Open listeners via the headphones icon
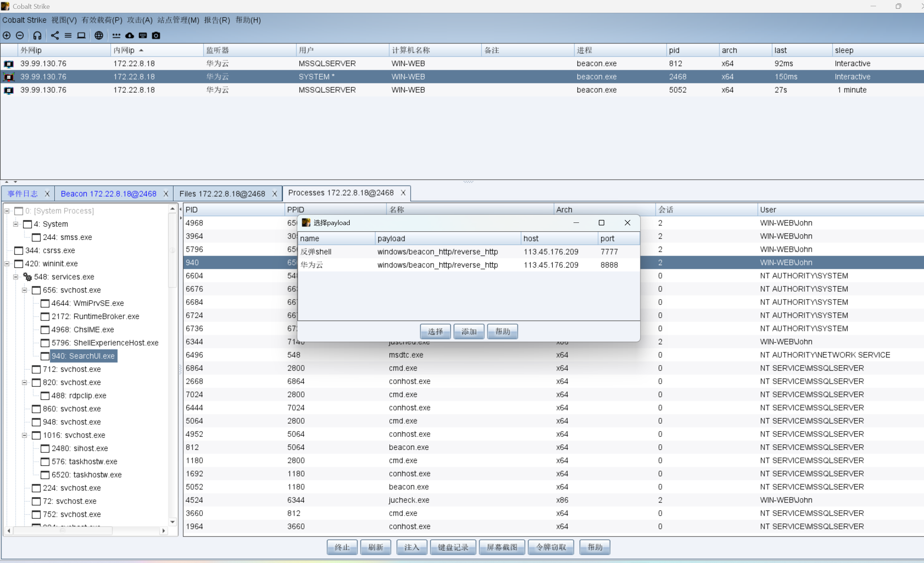The image size is (924, 563). 37,35
